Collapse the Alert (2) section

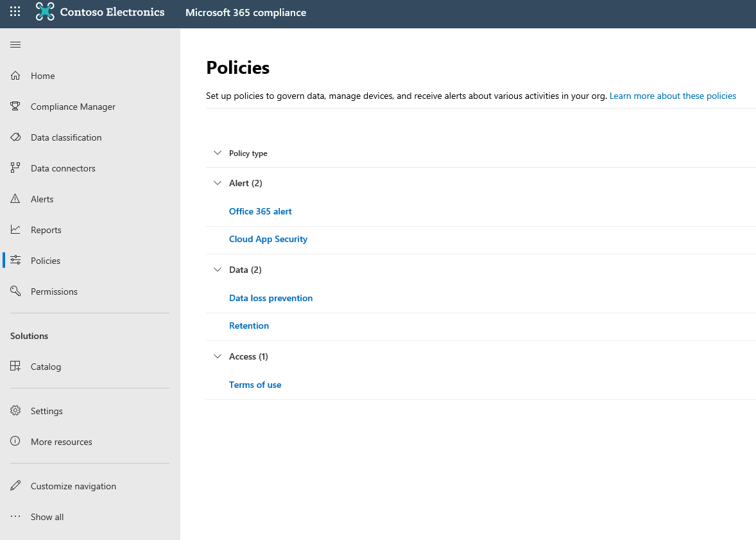(x=218, y=182)
